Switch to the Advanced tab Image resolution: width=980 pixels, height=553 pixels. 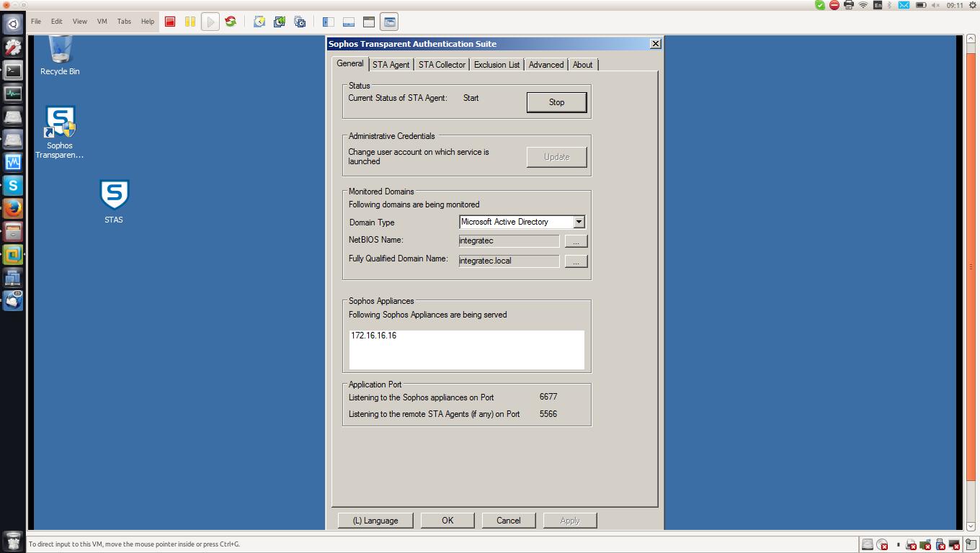coord(546,65)
